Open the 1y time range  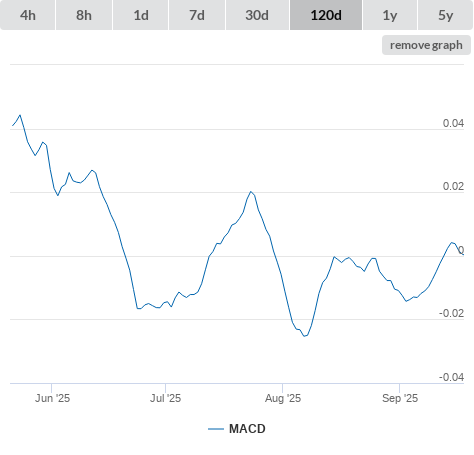coord(390,15)
